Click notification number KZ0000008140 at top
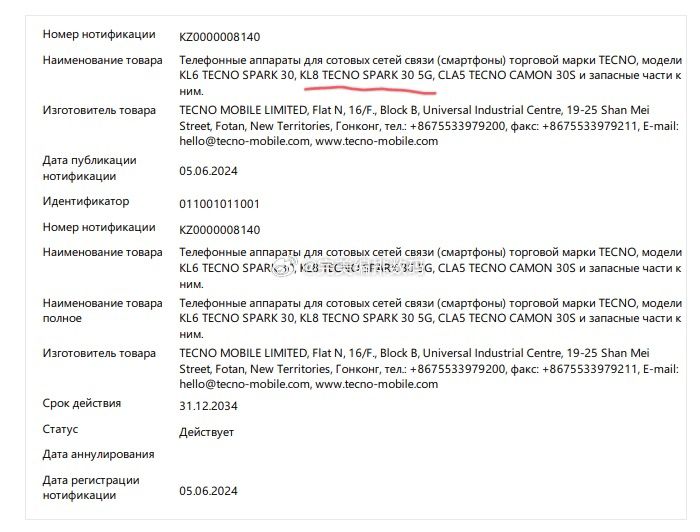The image size is (700, 532). [219, 37]
